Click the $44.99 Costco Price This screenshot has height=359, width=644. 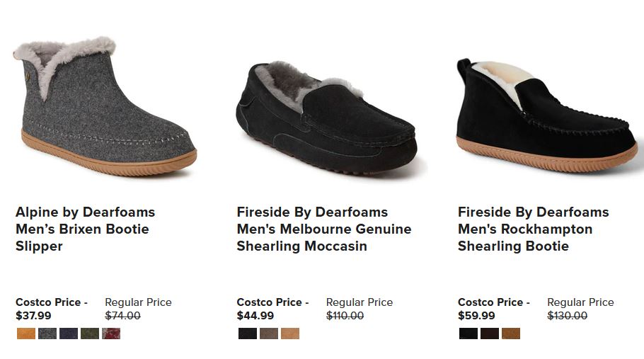click(255, 316)
